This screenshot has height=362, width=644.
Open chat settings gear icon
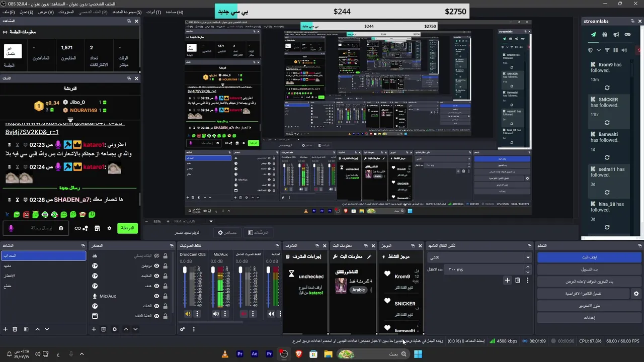[109, 228]
